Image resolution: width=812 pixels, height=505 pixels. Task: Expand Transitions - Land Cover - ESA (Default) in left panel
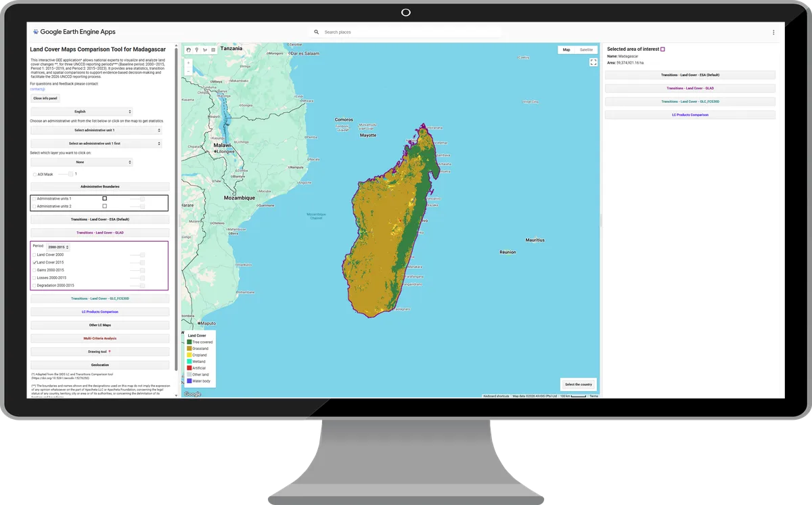click(x=100, y=219)
